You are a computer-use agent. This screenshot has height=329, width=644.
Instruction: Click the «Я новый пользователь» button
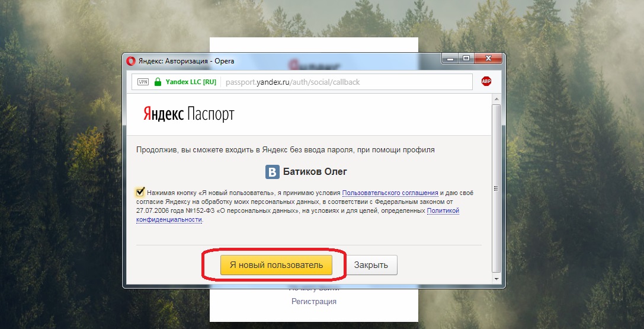click(276, 265)
